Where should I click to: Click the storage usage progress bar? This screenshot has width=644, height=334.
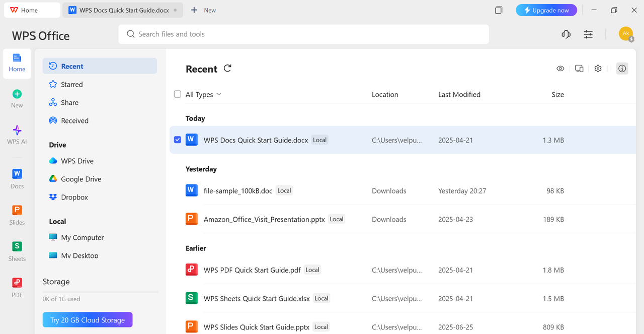101,292
